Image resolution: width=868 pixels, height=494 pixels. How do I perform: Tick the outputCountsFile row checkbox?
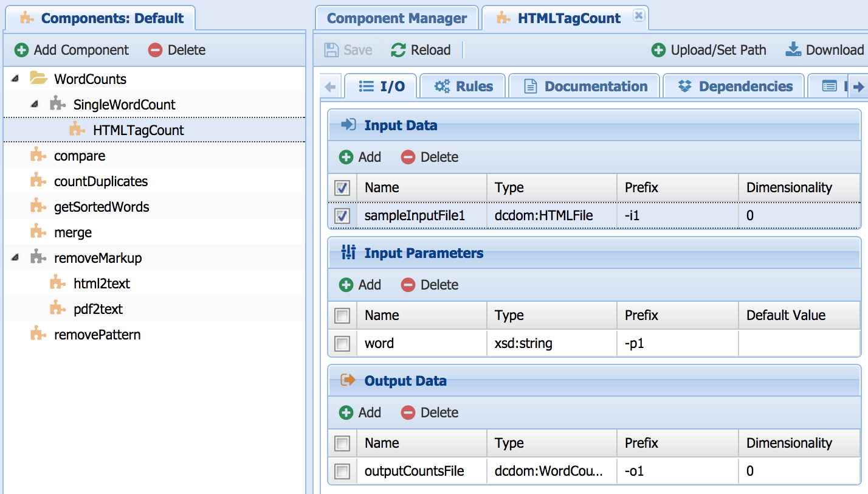click(343, 471)
